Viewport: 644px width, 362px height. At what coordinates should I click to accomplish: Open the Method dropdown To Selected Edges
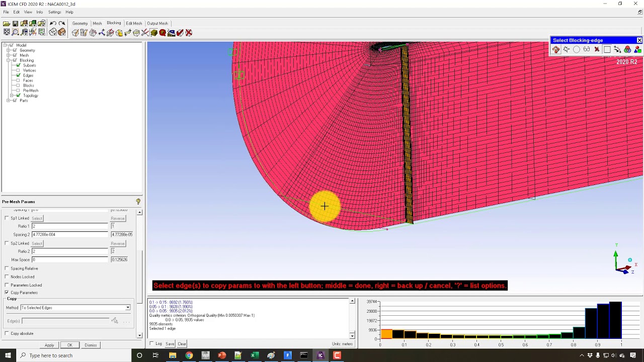pyautogui.click(x=75, y=308)
